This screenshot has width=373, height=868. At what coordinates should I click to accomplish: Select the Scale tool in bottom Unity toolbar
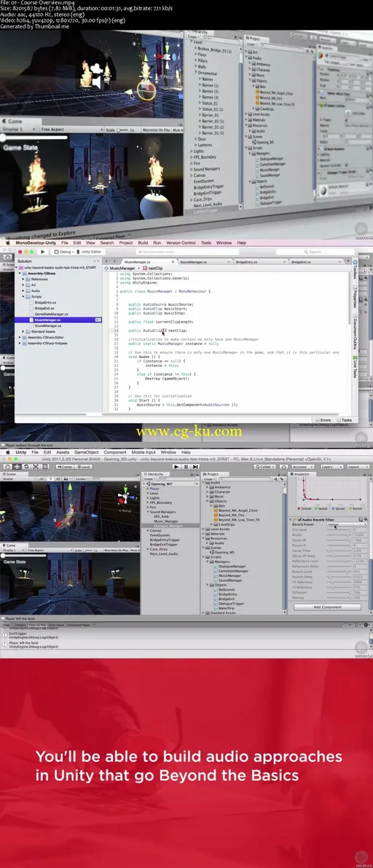pyautogui.click(x=36, y=467)
